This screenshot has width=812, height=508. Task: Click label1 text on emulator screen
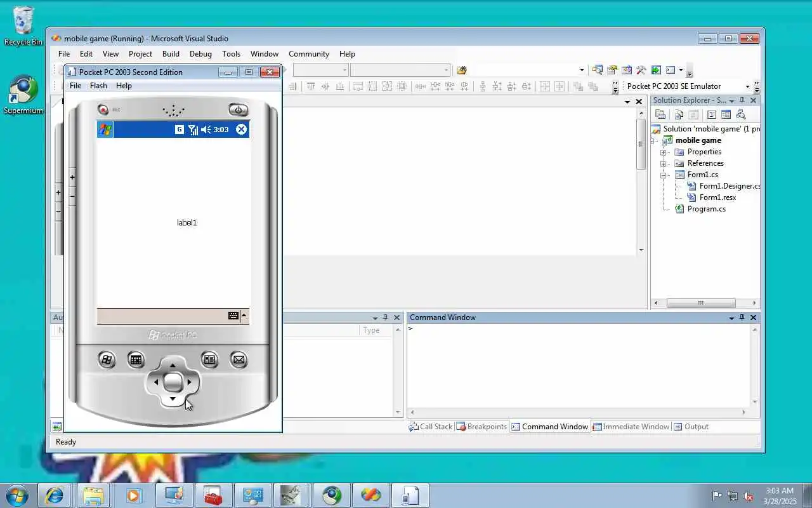coord(187,223)
